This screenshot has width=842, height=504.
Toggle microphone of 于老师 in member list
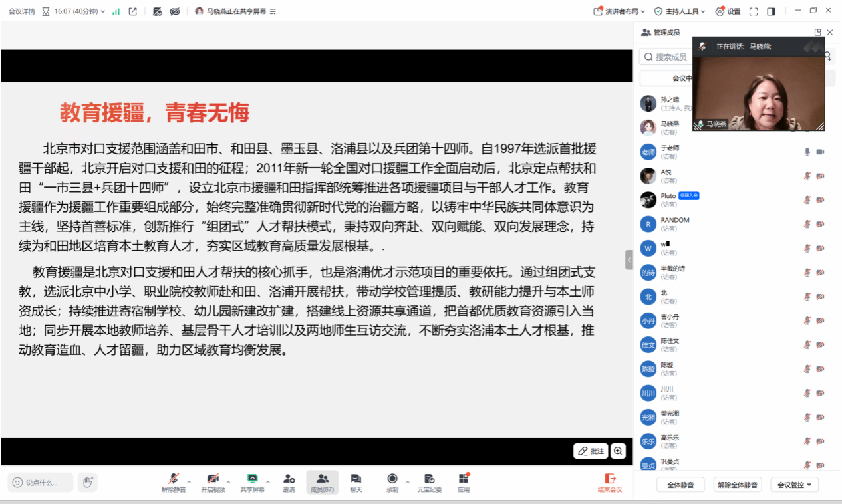click(807, 152)
